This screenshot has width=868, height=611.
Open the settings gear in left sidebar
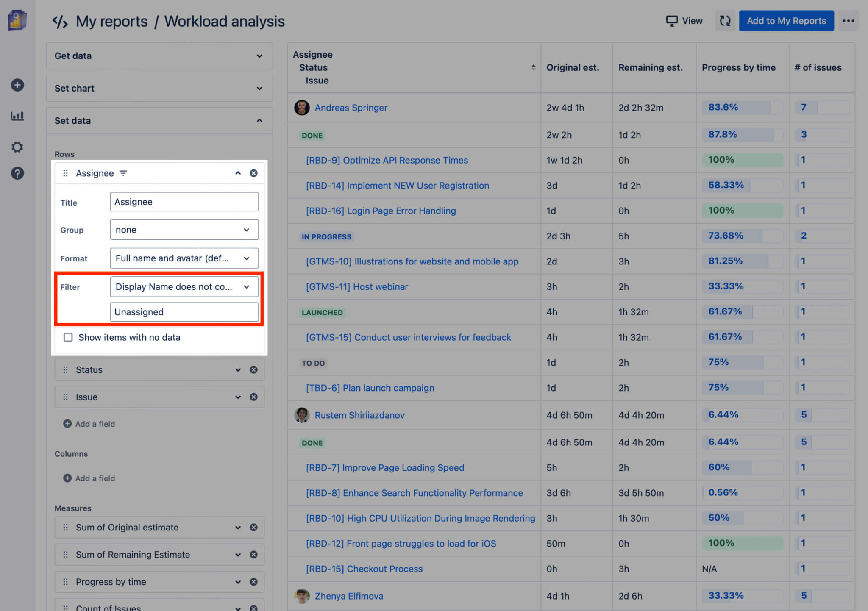[17, 147]
